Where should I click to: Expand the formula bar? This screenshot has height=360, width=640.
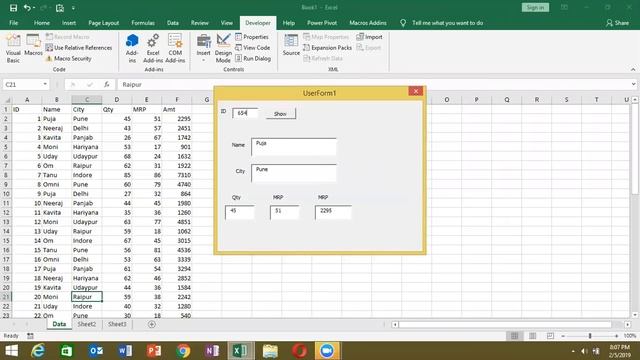tap(633, 84)
